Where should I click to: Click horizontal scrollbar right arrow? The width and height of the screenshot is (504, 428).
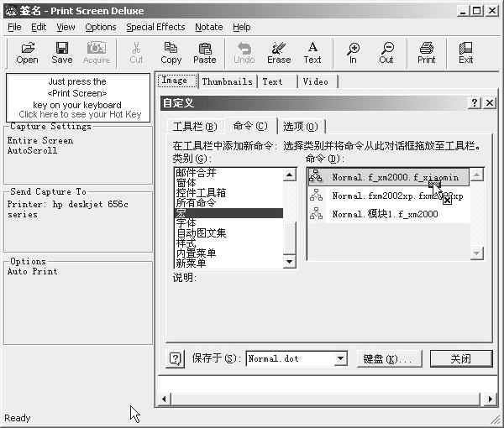click(490, 399)
